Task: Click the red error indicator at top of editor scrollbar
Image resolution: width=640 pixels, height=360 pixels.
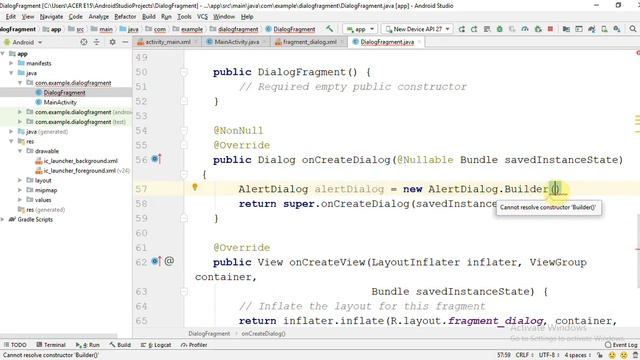Action: point(638,53)
